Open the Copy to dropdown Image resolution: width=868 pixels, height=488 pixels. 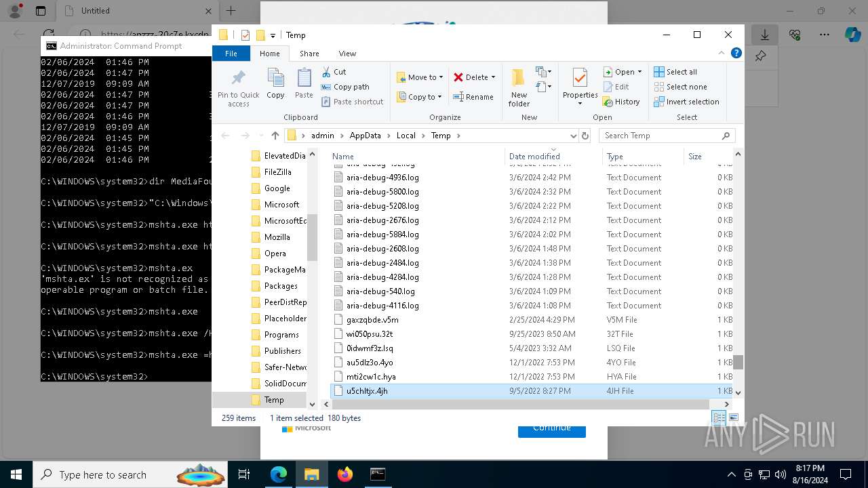pos(420,97)
